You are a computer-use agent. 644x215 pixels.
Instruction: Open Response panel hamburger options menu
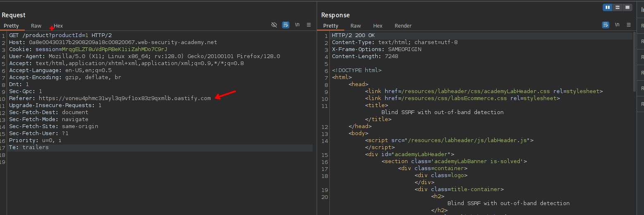[629, 25]
